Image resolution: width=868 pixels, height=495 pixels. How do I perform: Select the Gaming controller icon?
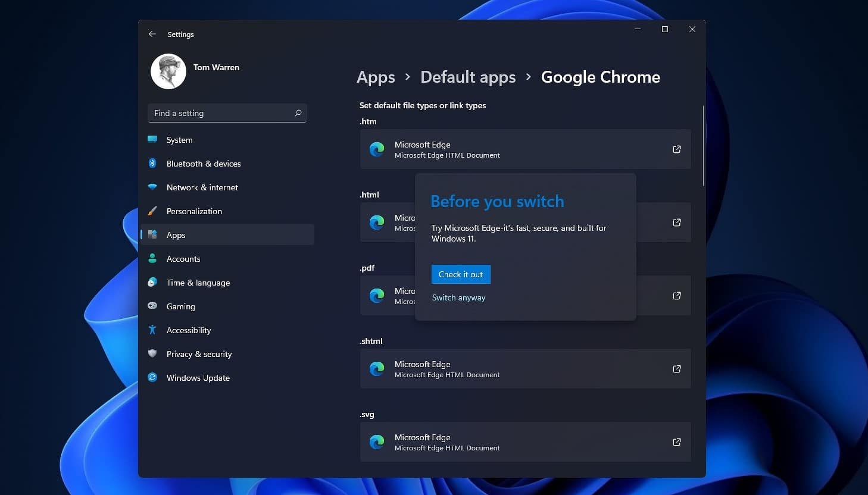click(x=152, y=306)
